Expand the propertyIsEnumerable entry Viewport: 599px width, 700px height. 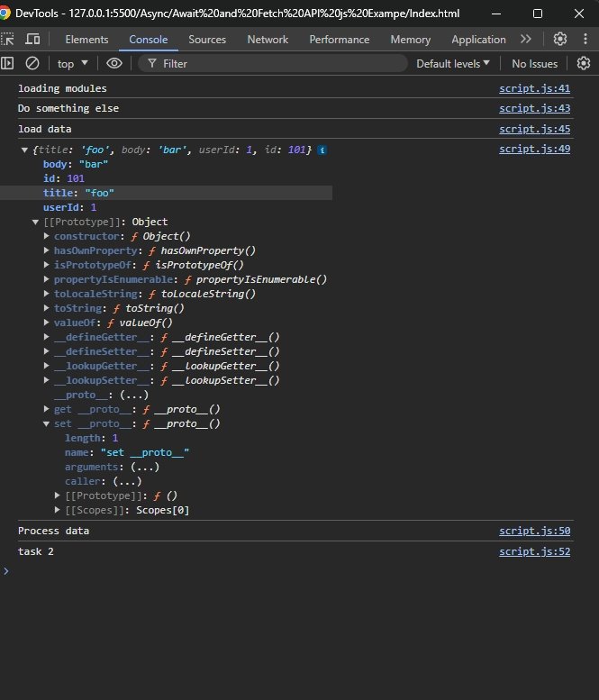tap(47, 279)
